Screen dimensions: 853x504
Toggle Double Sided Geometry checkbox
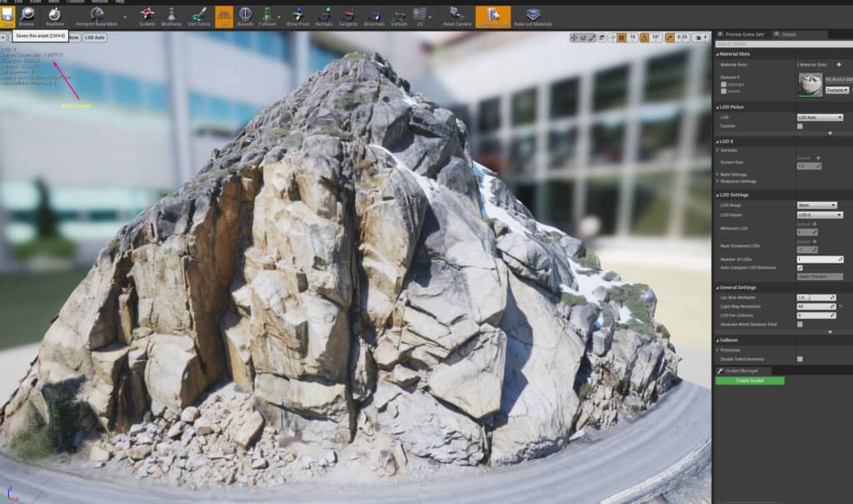[800, 359]
